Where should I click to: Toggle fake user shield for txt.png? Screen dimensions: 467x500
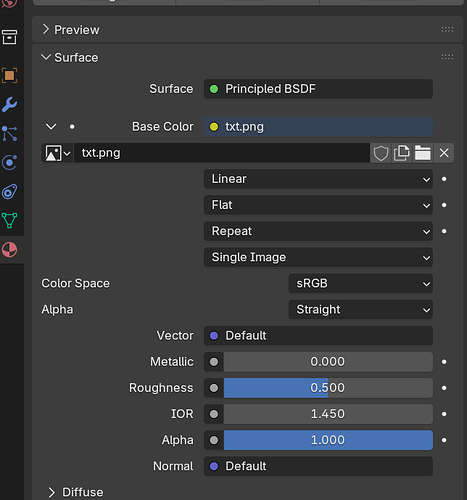[x=381, y=153]
